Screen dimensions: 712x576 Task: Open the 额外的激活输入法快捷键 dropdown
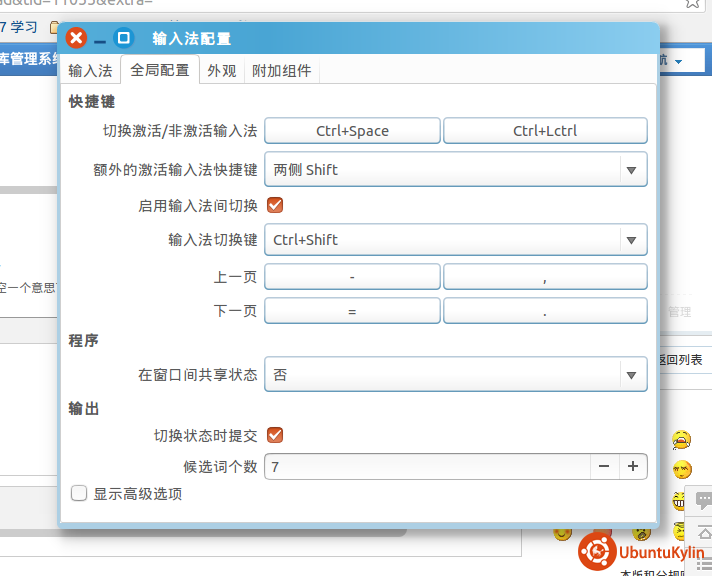(x=455, y=170)
